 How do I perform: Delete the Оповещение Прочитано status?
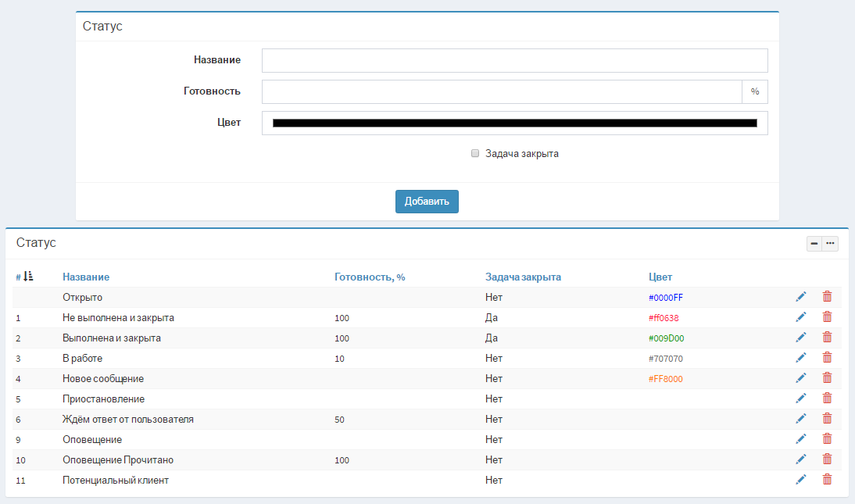(x=827, y=459)
